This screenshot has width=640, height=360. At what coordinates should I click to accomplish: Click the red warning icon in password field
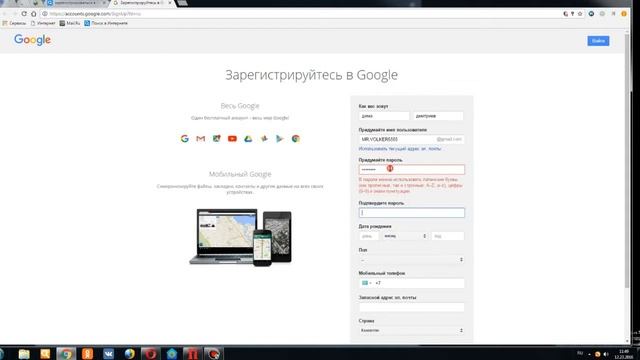390,168
